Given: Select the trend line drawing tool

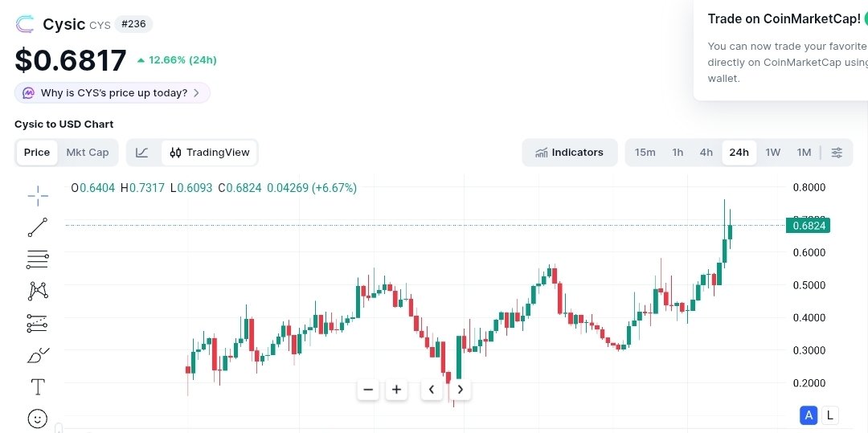Looking at the screenshot, I should (38, 227).
